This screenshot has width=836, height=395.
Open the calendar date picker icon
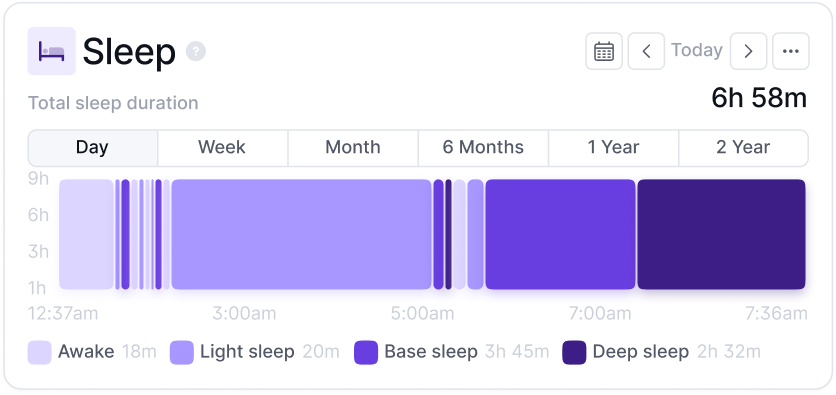[x=604, y=51]
